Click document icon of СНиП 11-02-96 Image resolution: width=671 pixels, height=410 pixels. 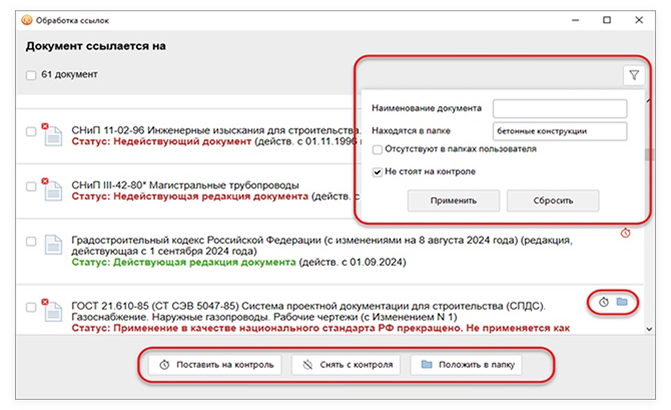coord(51,135)
